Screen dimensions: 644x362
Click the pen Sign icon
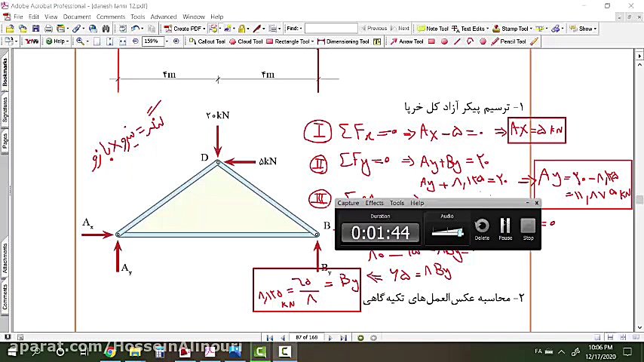click(257, 29)
